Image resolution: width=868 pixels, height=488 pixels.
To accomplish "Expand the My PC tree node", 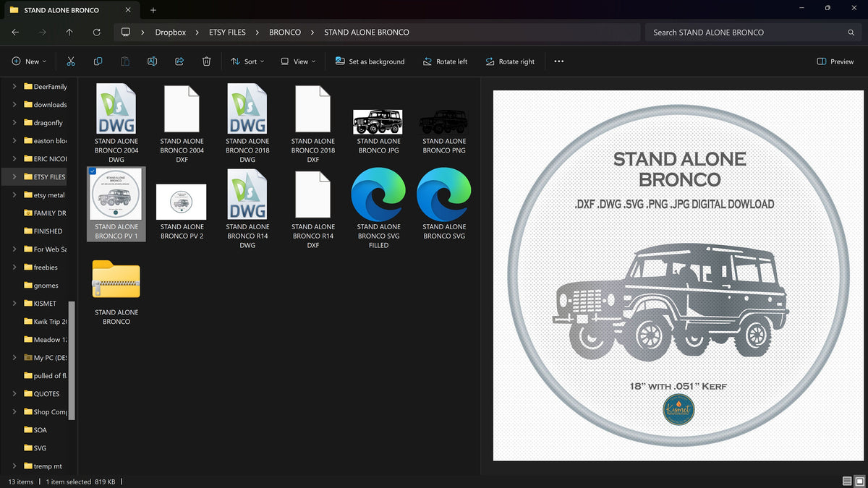I will pyautogui.click(x=14, y=357).
